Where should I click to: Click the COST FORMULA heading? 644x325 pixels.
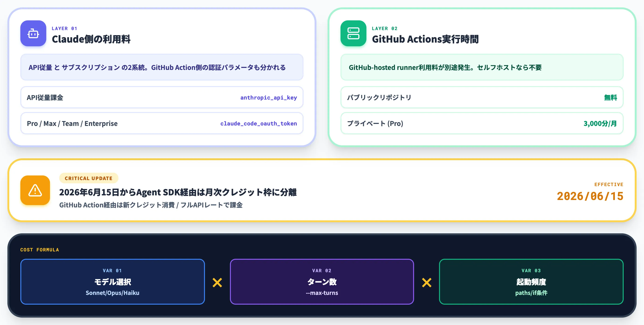(40, 250)
